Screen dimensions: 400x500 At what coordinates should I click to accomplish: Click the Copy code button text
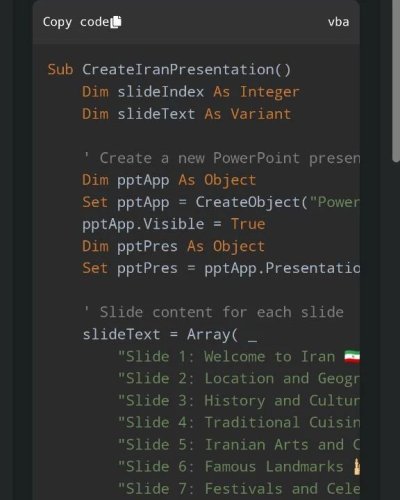tap(76, 22)
